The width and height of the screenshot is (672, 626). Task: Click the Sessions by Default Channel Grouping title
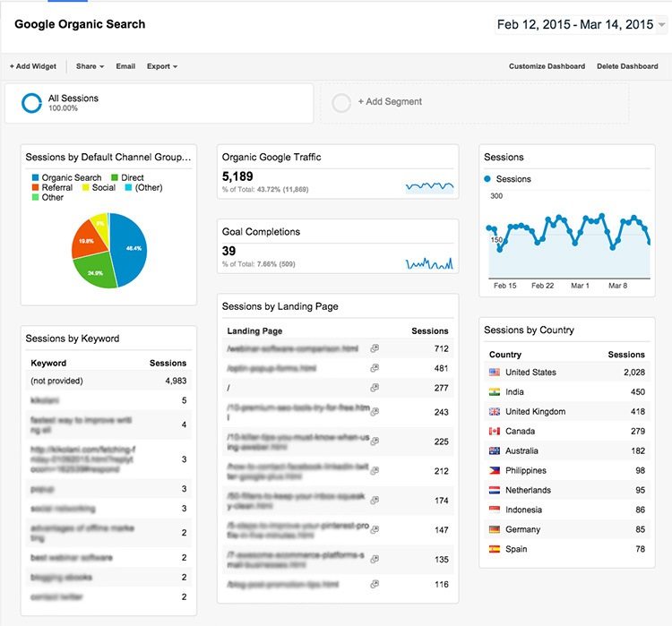[x=108, y=158]
